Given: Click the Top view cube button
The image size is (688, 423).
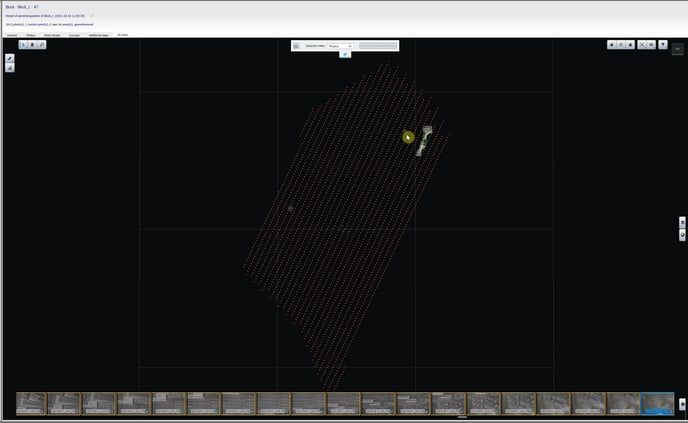Looking at the screenshot, I should pos(677,47).
